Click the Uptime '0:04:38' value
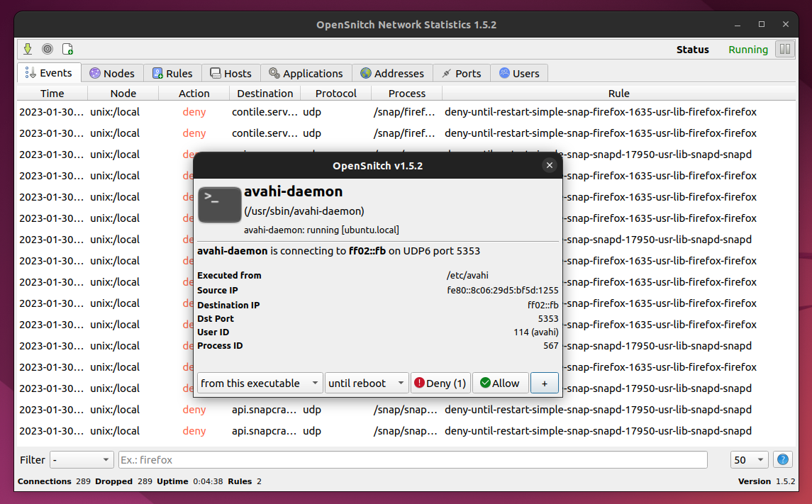Screen dimensions: 812x504 pyautogui.click(x=208, y=481)
